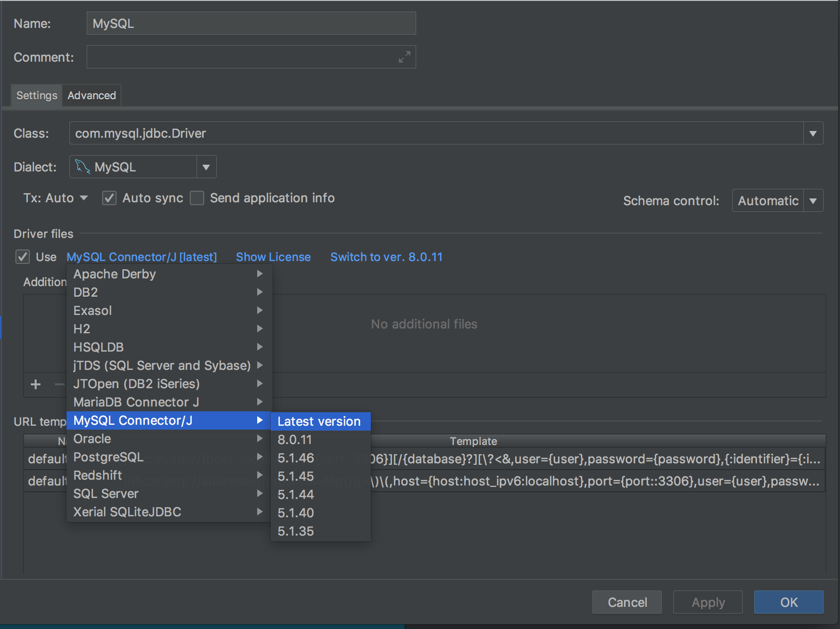Switch to the Advanced tab
The width and height of the screenshot is (840, 629).
pyautogui.click(x=92, y=95)
